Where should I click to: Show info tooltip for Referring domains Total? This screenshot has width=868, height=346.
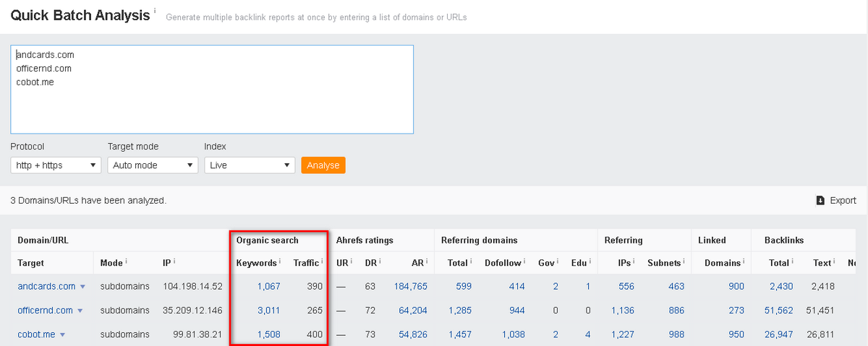click(x=471, y=261)
